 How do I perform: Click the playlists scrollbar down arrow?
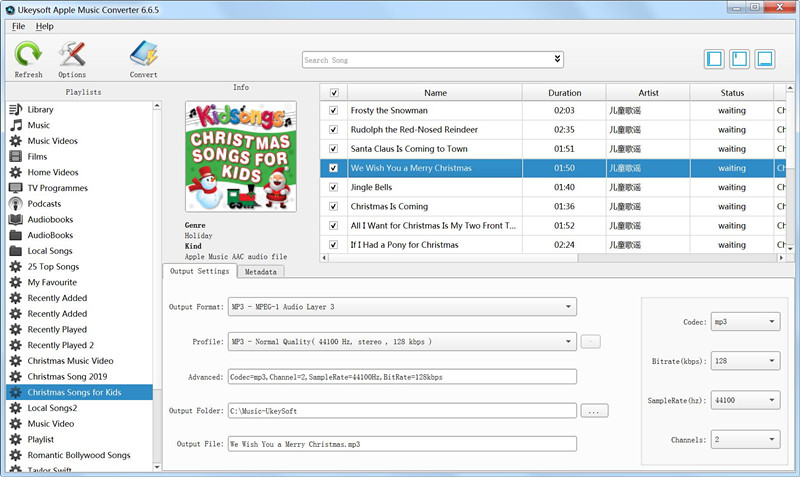point(157,466)
